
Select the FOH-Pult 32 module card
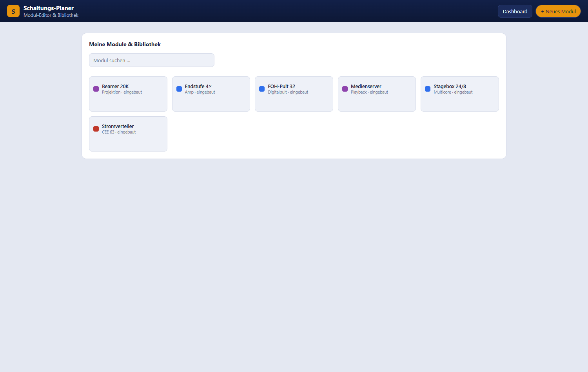(294, 94)
